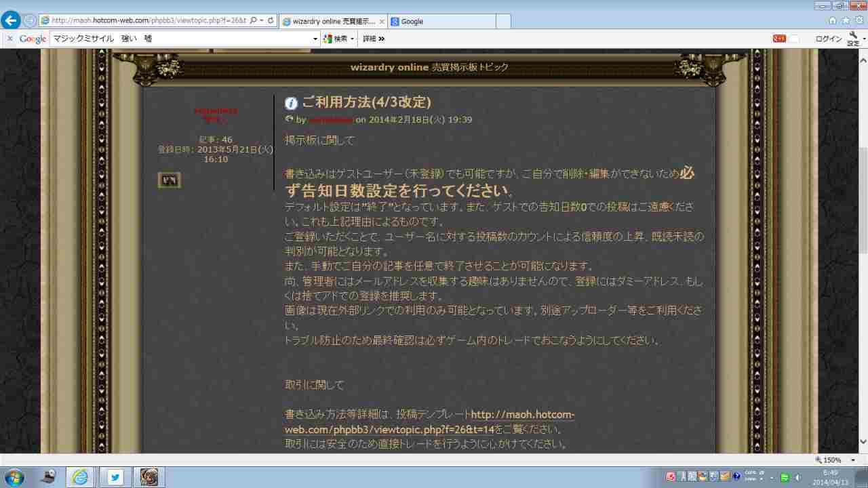Click the game character taskbar icon
The image size is (868, 488).
[x=149, y=477]
